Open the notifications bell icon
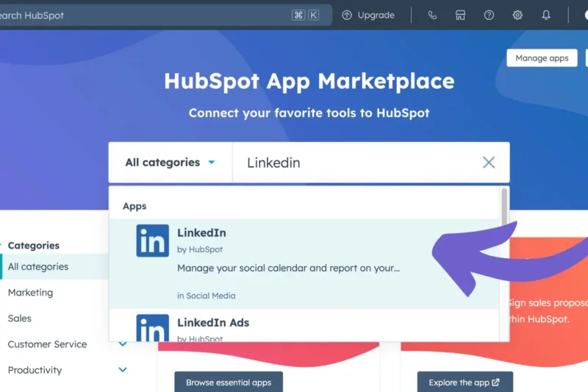 point(546,15)
